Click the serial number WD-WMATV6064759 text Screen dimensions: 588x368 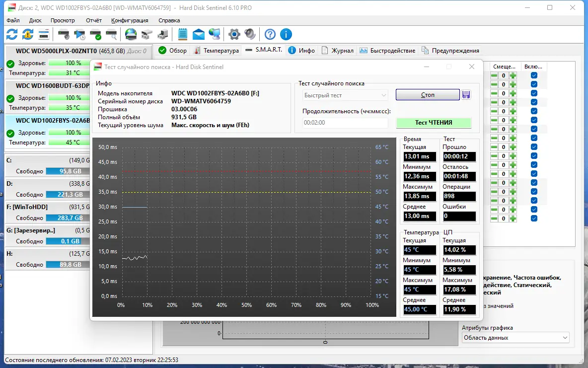[x=201, y=101]
